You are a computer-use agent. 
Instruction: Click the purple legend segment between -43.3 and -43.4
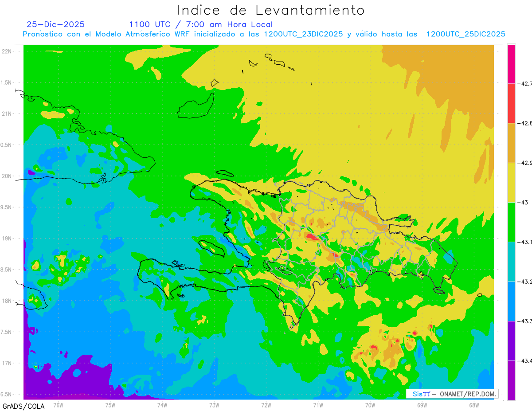tap(511, 341)
